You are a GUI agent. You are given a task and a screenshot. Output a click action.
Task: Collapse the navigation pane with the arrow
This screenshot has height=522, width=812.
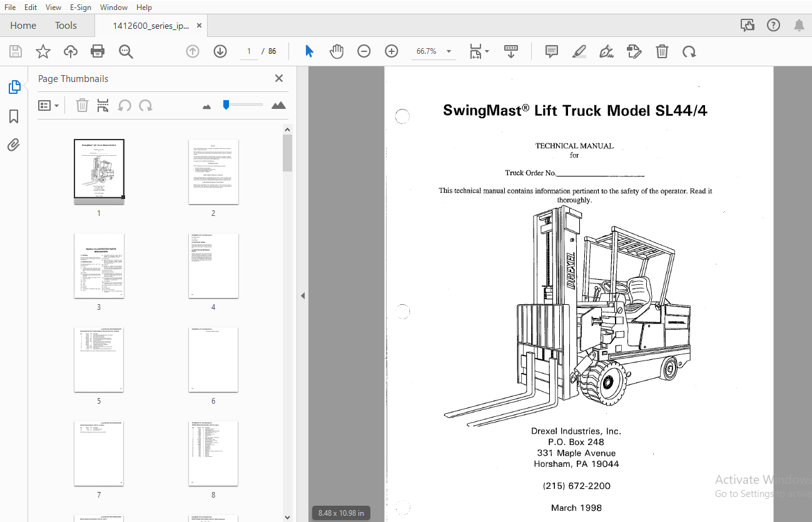[303, 295]
